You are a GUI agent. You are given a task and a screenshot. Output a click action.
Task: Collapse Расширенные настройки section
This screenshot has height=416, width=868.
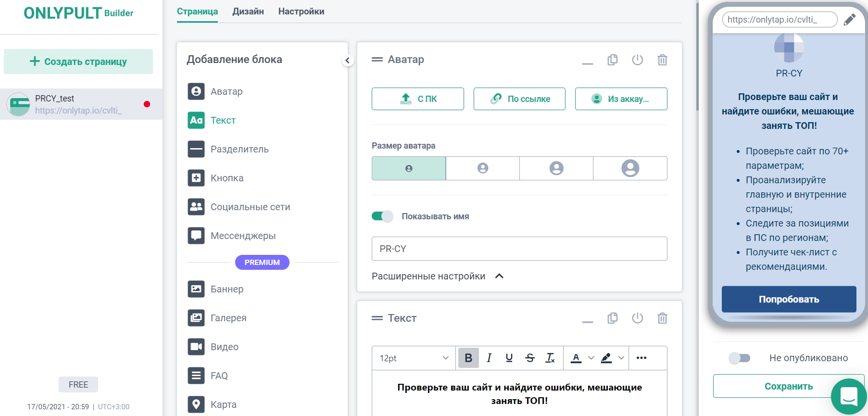coord(438,276)
